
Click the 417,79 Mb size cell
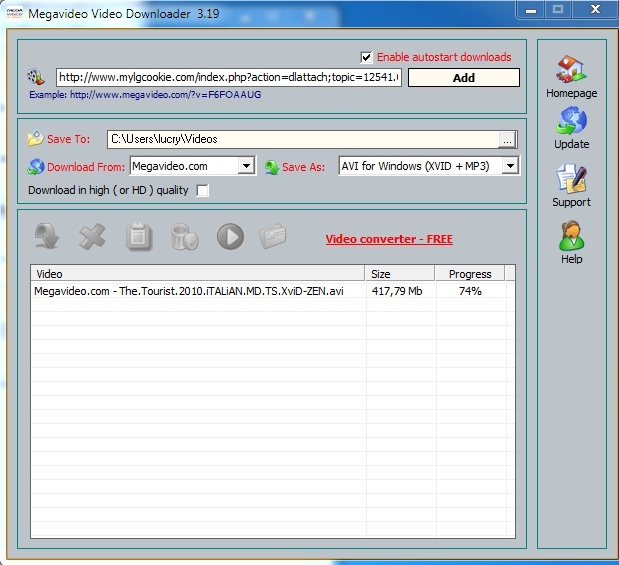397,291
